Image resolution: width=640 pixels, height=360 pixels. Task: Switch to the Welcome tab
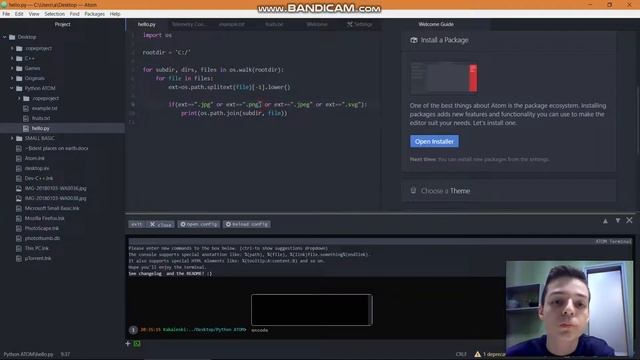317,24
